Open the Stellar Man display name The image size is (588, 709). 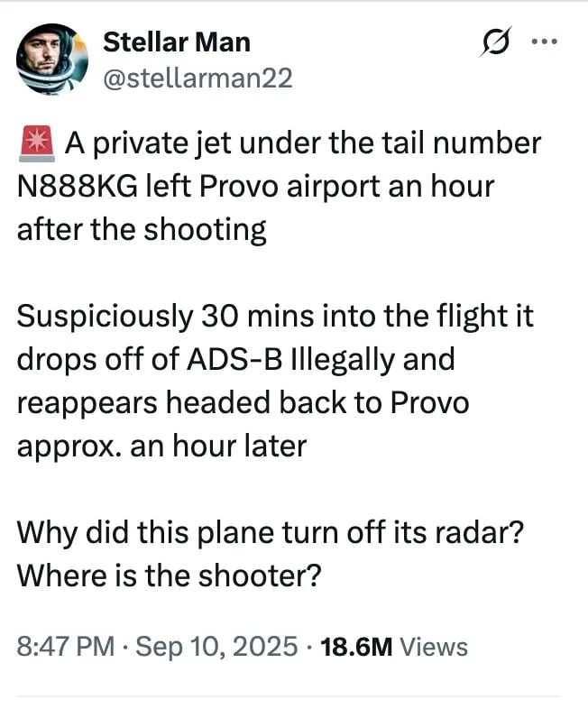pyautogui.click(x=177, y=41)
